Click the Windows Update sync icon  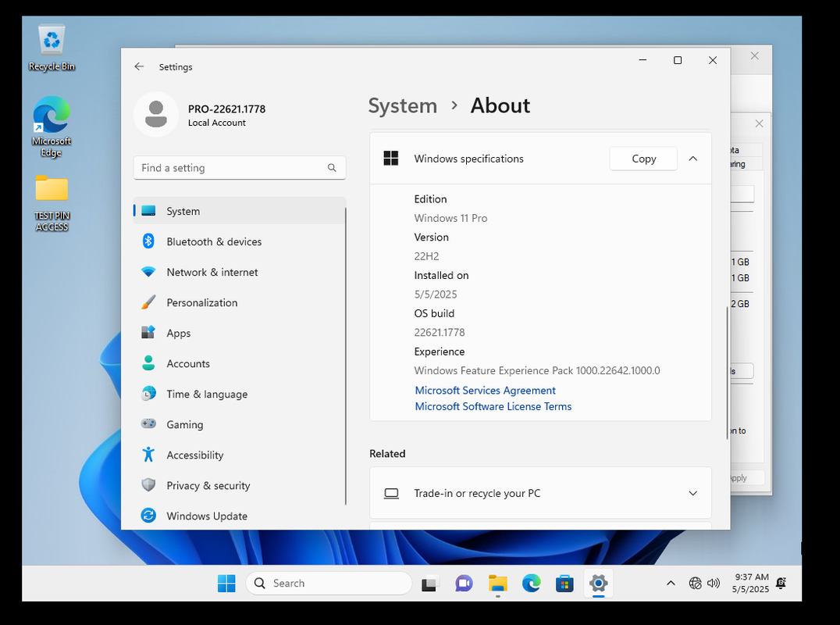click(148, 516)
